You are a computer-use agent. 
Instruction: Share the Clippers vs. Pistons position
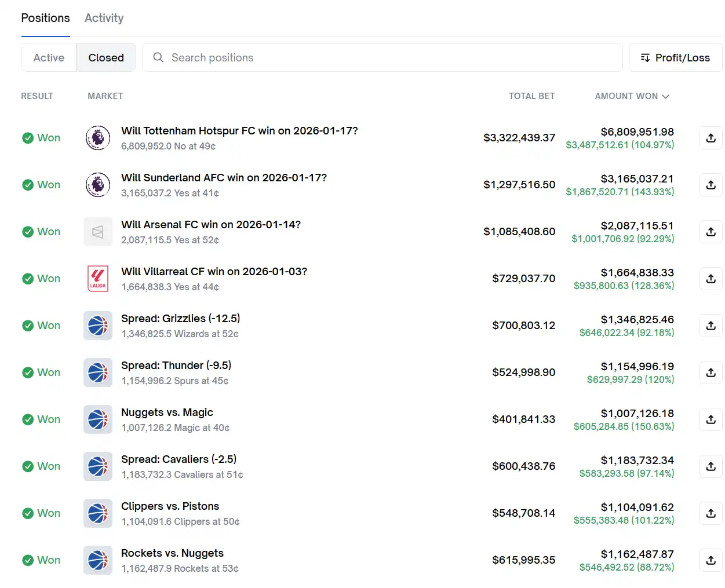(x=711, y=513)
